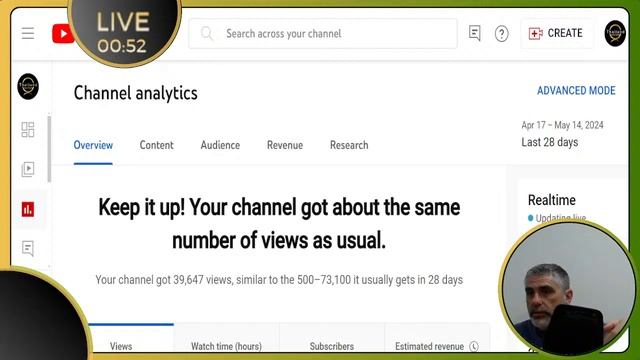Image resolution: width=640 pixels, height=360 pixels.
Task: Open the hamburger navigation menu
Action: pyautogui.click(x=28, y=33)
